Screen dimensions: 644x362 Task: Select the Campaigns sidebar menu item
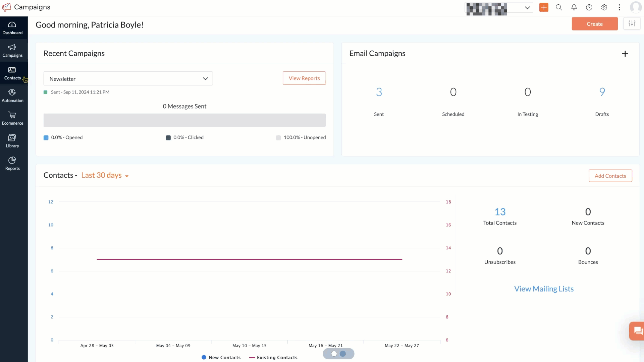[x=12, y=51]
